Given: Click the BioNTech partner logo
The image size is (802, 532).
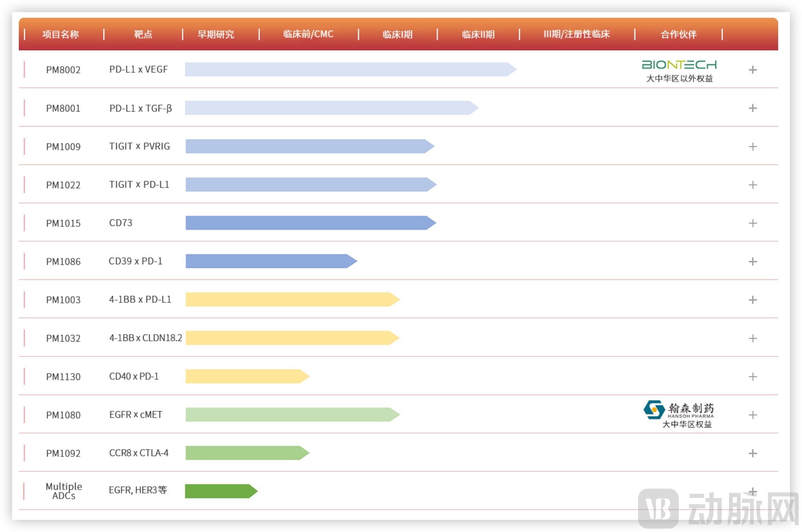Looking at the screenshot, I should (x=679, y=65).
